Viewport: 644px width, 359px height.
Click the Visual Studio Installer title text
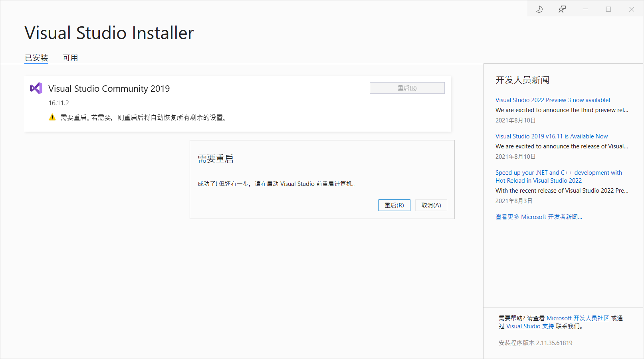coord(109,33)
